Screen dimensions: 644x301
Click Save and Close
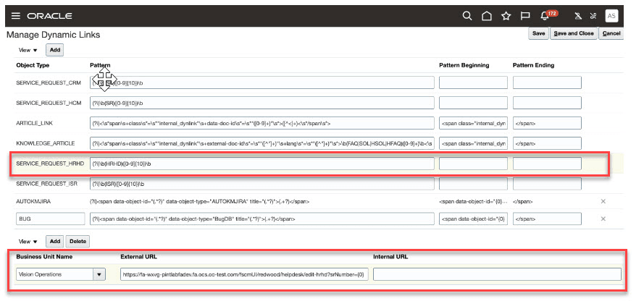click(573, 33)
